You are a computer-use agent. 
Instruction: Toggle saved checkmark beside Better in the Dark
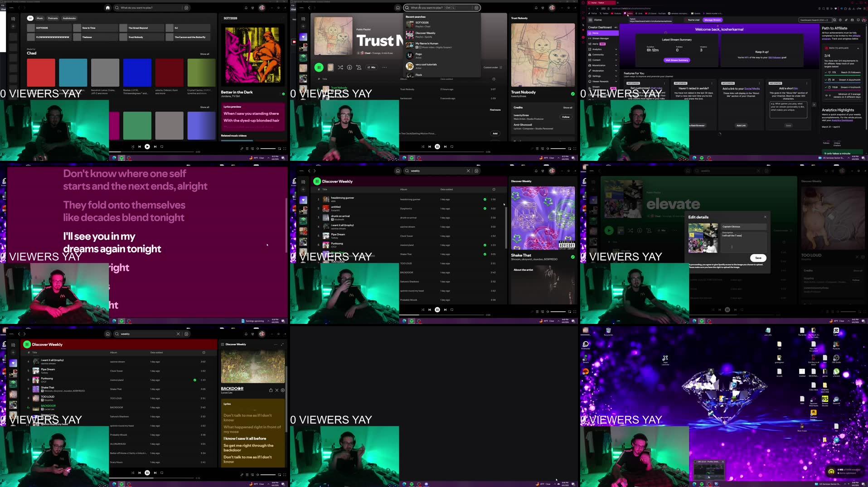283,94
